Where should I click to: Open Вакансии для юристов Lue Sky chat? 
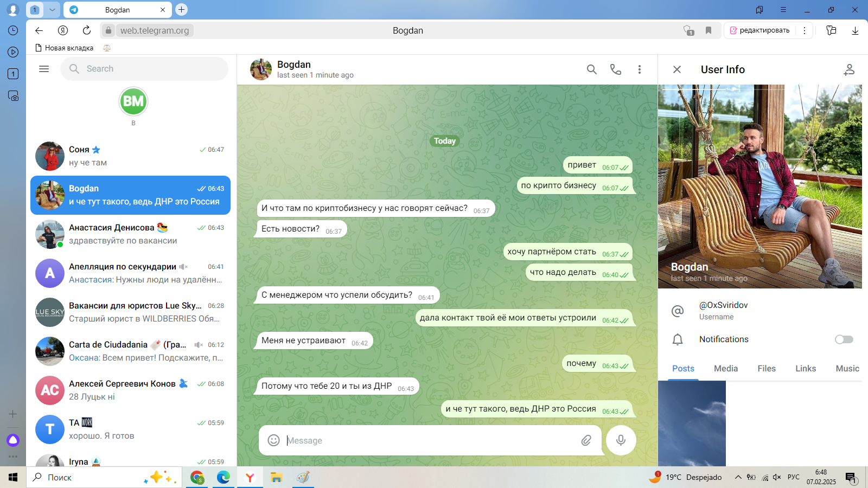coord(130,312)
